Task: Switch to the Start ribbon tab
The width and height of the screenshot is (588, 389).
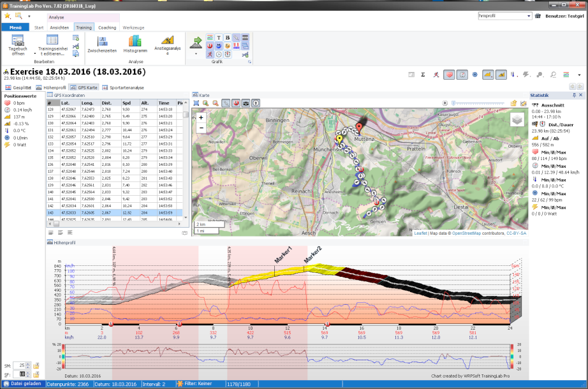Action: [x=39, y=27]
